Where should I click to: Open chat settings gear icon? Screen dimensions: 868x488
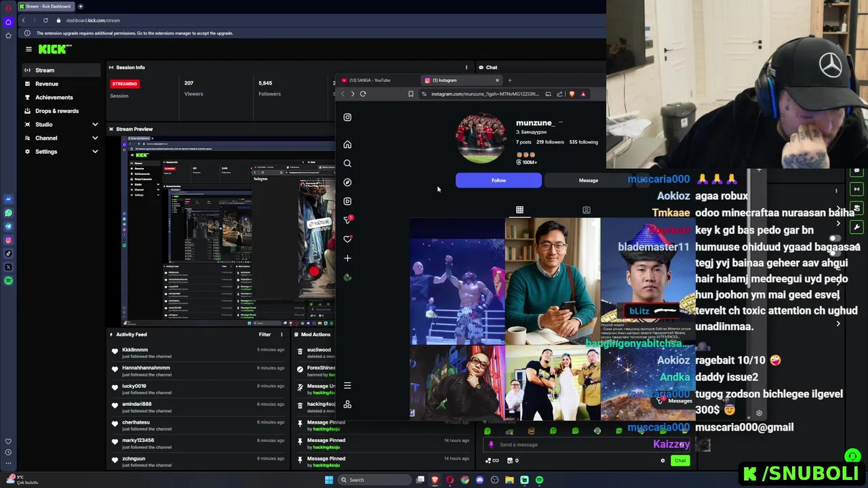(x=663, y=461)
